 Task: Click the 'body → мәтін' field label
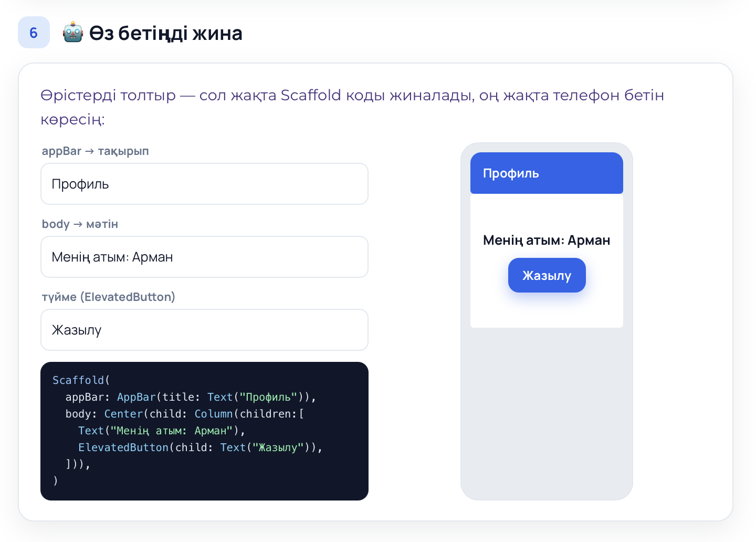80,224
